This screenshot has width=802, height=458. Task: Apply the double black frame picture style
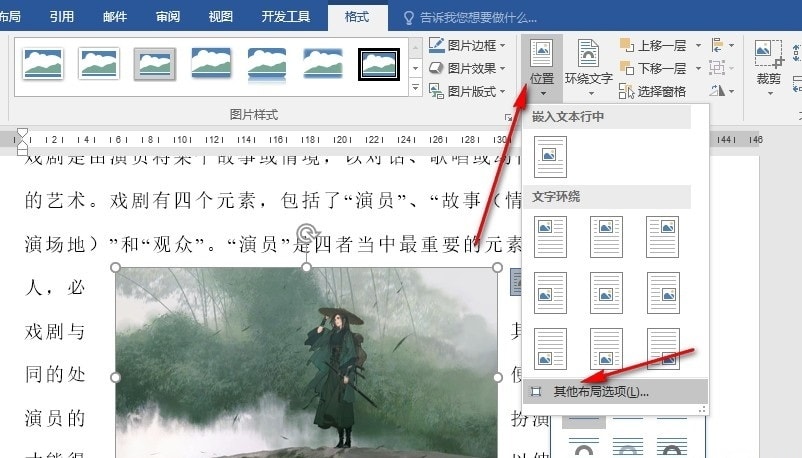[379, 64]
